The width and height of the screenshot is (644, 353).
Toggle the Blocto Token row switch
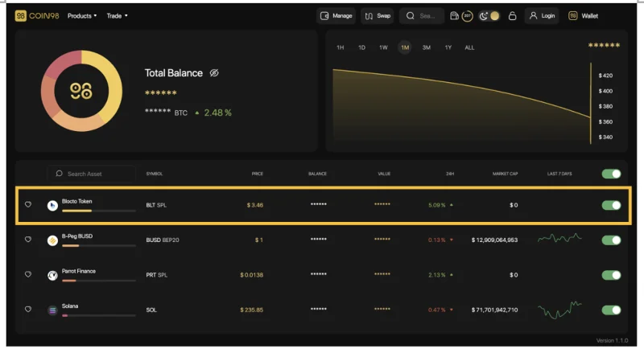(x=611, y=205)
